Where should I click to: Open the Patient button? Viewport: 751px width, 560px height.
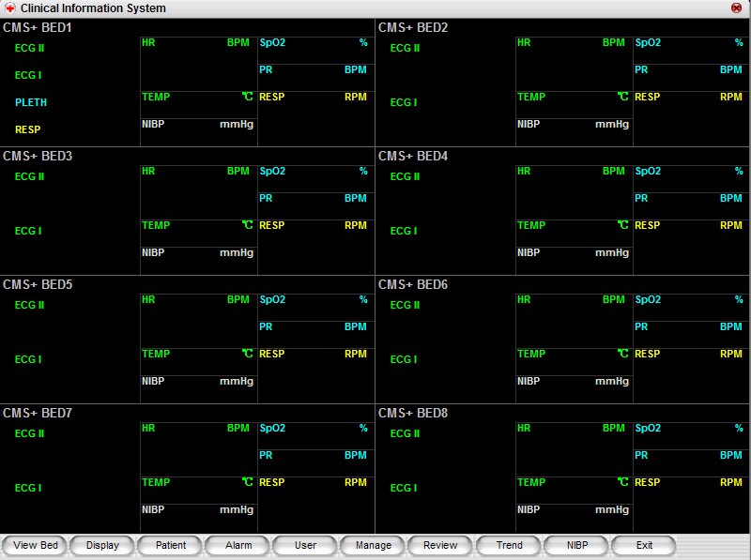tap(171, 545)
